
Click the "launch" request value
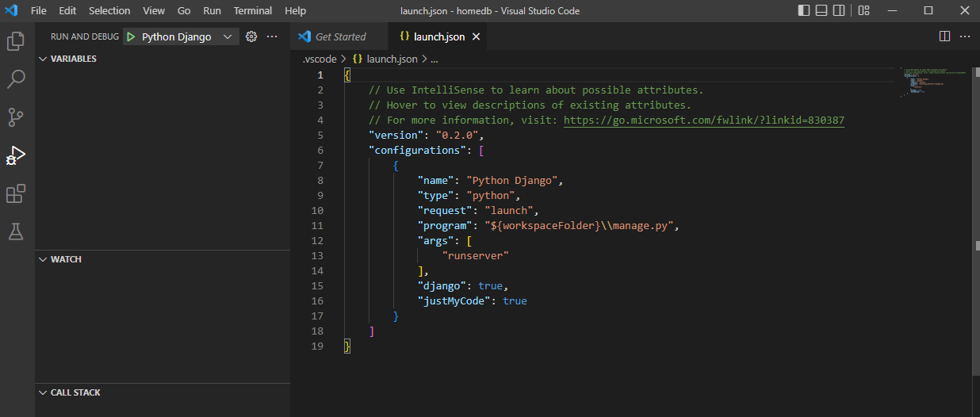(508, 211)
